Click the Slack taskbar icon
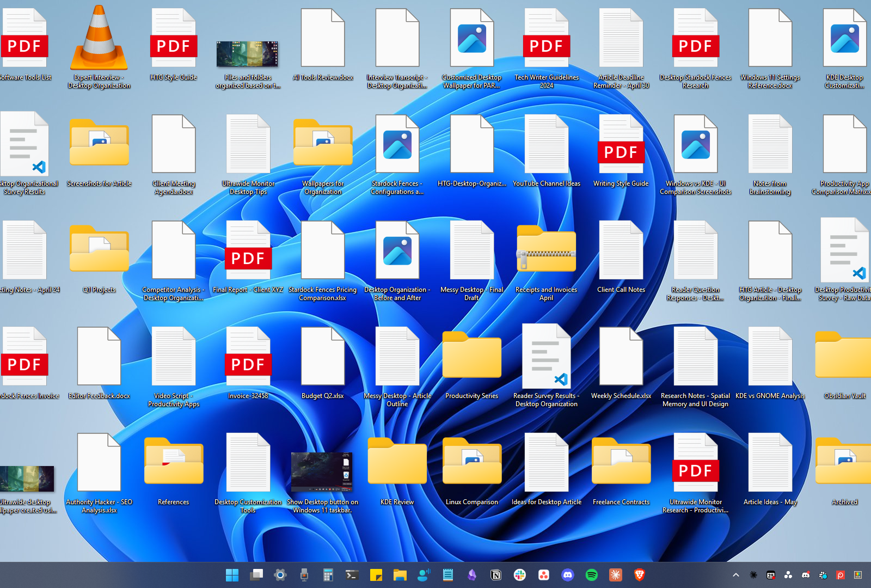The image size is (871, 588). point(520,575)
